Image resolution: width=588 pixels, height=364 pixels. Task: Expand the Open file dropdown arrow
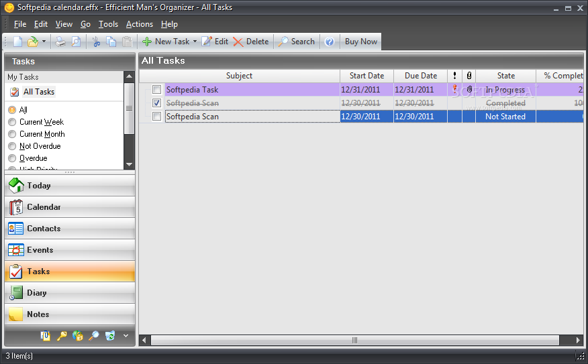pos(44,42)
